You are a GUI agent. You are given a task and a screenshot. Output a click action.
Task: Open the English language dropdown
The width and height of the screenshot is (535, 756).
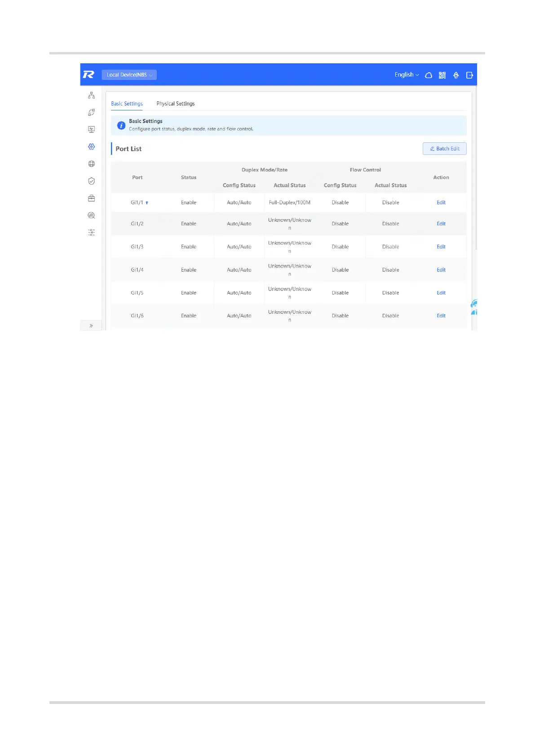click(407, 75)
